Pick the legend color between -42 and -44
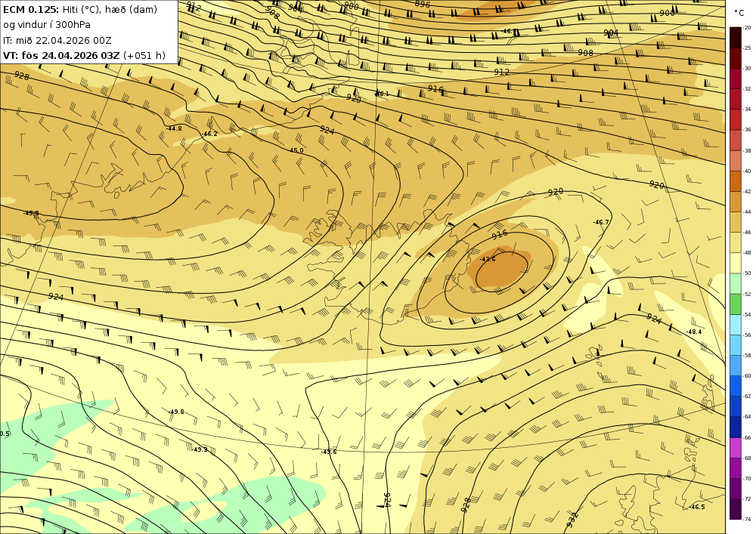This screenshot has height=534, width=756. (736, 201)
